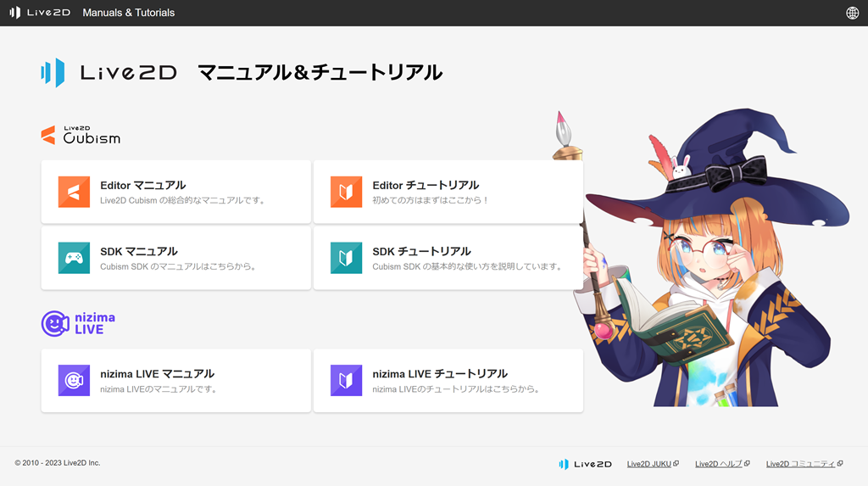Open the SDK チュートリアル card title

421,251
